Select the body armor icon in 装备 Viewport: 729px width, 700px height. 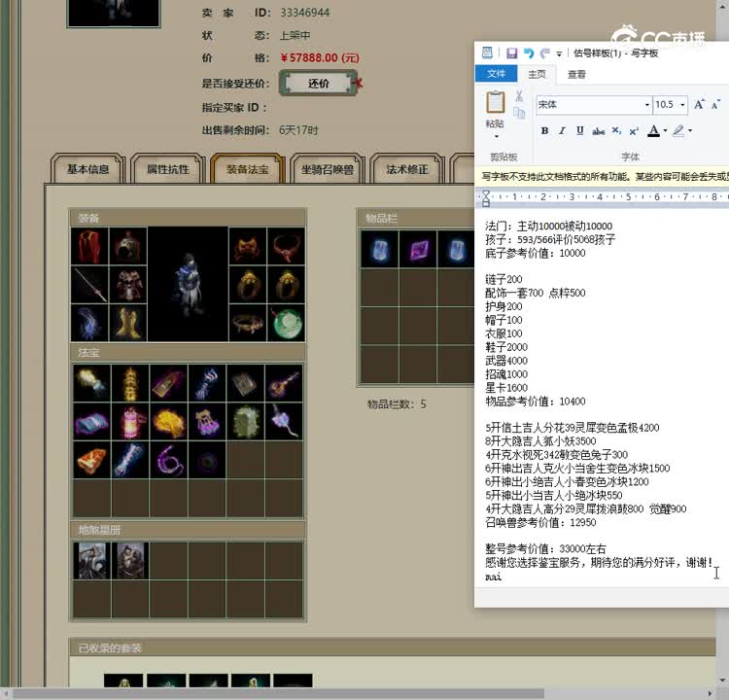(128, 285)
